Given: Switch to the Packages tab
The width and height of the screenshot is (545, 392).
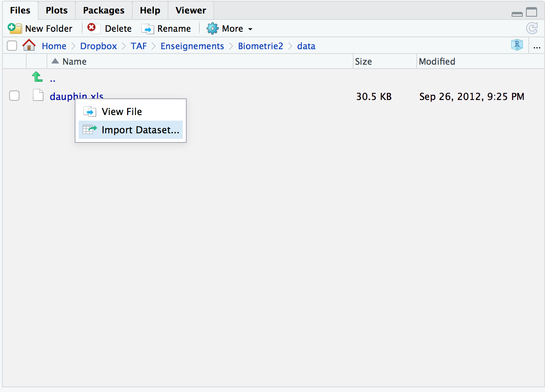Looking at the screenshot, I should [x=104, y=10].
